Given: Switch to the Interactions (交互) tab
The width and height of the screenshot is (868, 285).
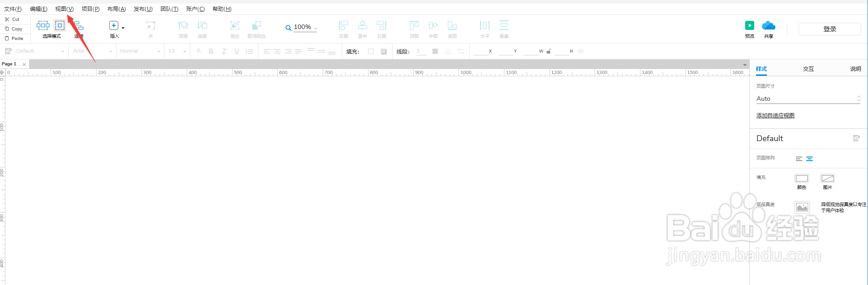Looking at the screenshot, I should (809, 69).
